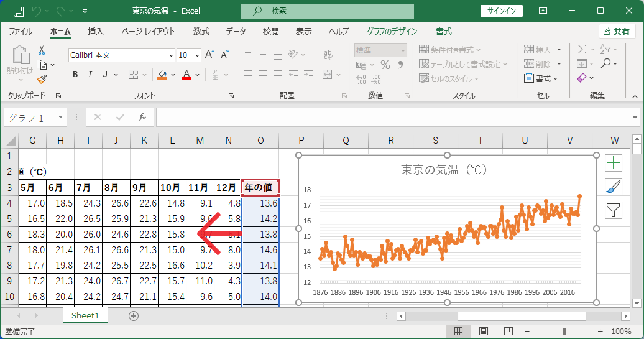The image size is (644, 339).
Task: Click the Redo arrow icon
Action: point(61,11)
